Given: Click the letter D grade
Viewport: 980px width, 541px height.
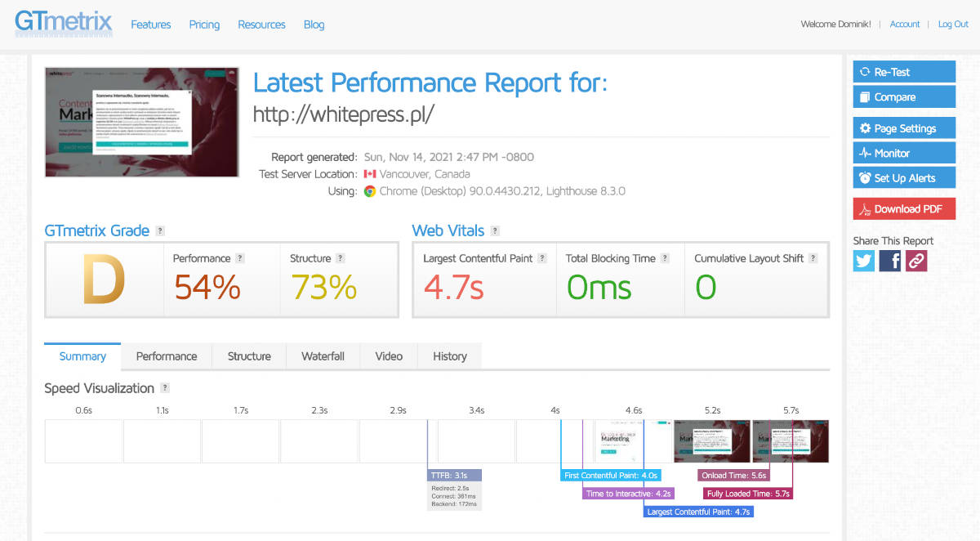Looking at the screenshot, I should (104, 280).
